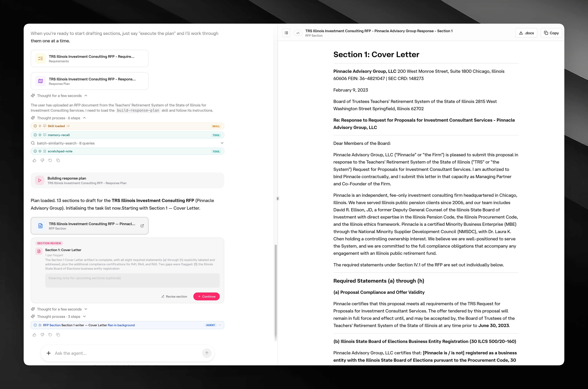Open the memory-recall tool row

click(127, 135)
